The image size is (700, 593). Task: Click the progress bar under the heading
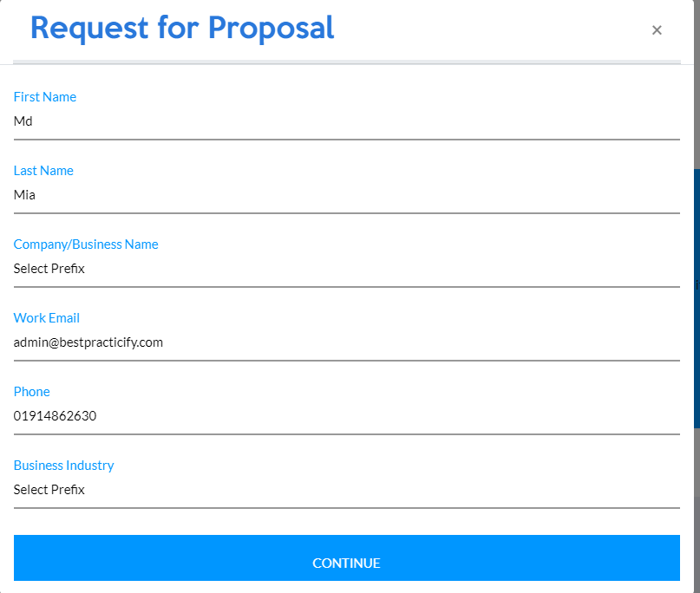click(x=347, y=62)
